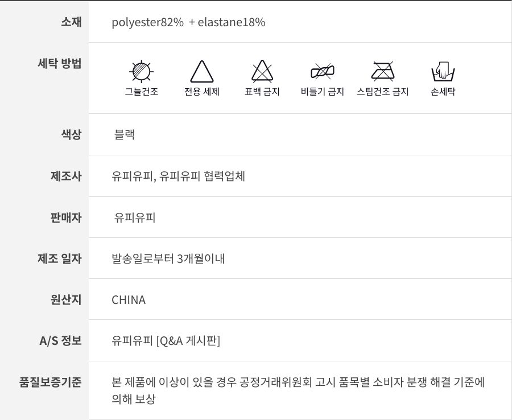Click the 공정거래위원회 quality guarantee text
This screenshot has width=512, height=420.
[x=298, y=382]
